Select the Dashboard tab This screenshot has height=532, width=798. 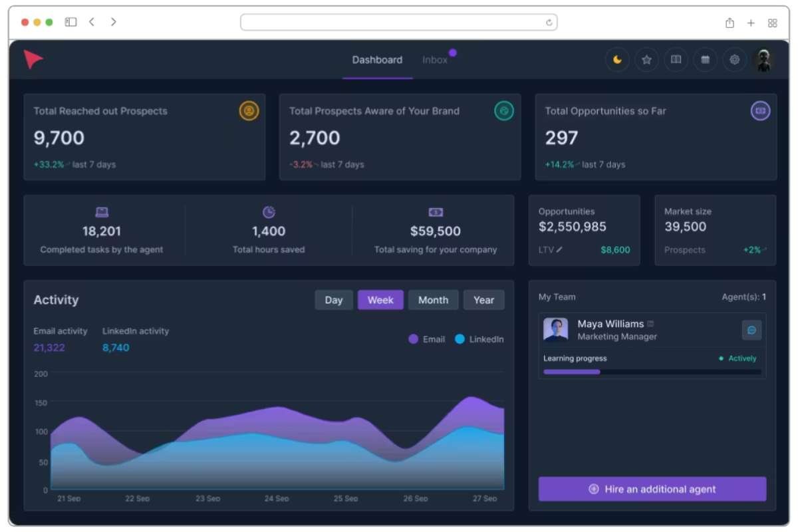coord(376,59)
